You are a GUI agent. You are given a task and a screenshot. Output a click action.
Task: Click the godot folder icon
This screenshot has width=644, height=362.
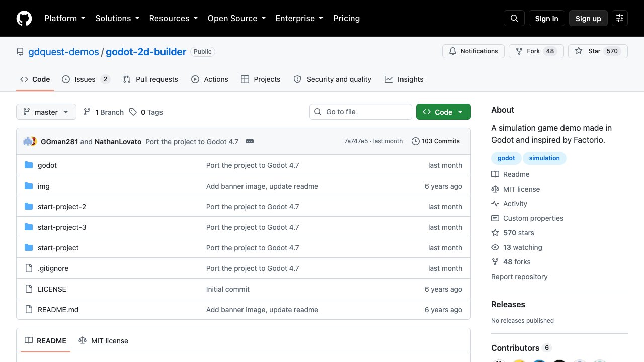click(x=29, y=165)
